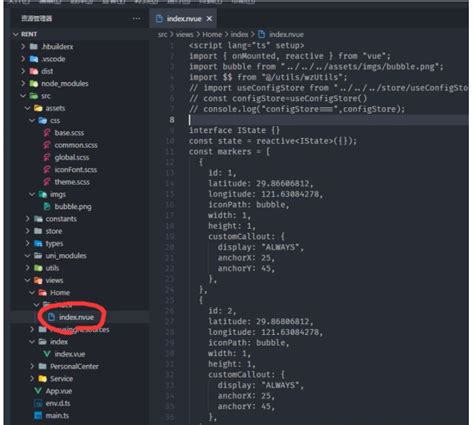Viewport: 474px width, 425px height.
Task: Expand the .vscode folder chevron
Action: pyautogui.click(x=23, y=59)
